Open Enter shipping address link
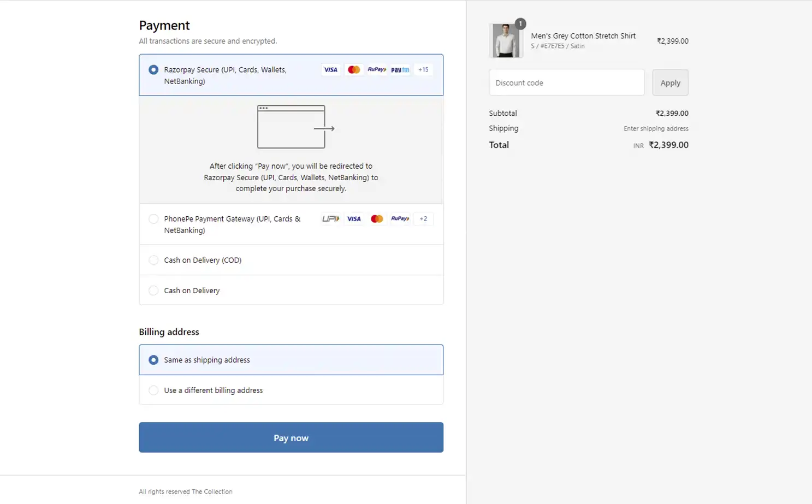Image resolution: width=812 pixels, height=504 pixels. [x=656, y=128]
